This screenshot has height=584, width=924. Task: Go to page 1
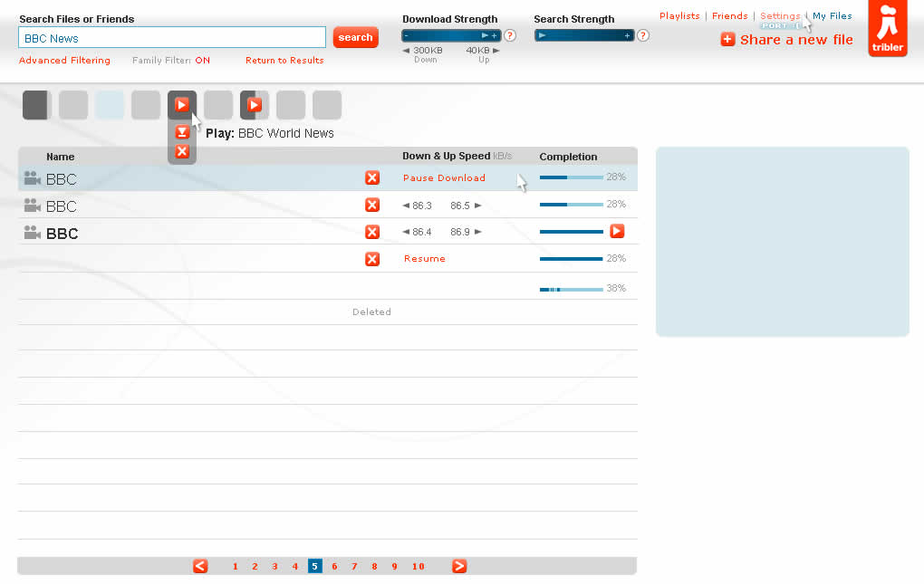pos(236,566)
